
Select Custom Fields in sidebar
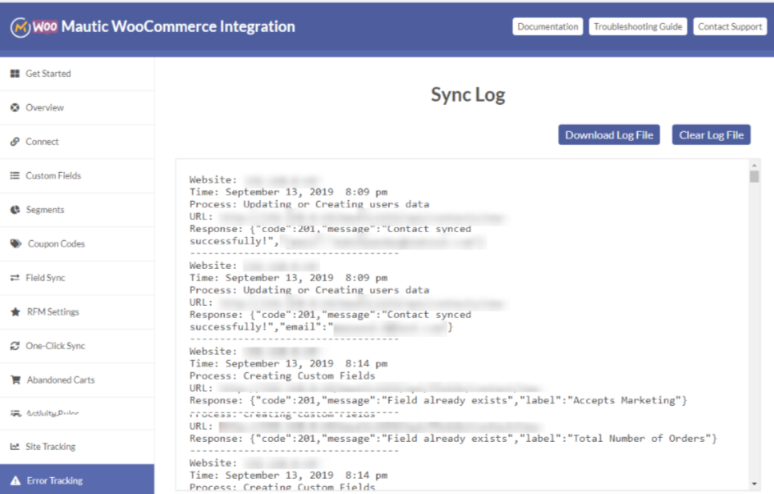coord(77,176)
